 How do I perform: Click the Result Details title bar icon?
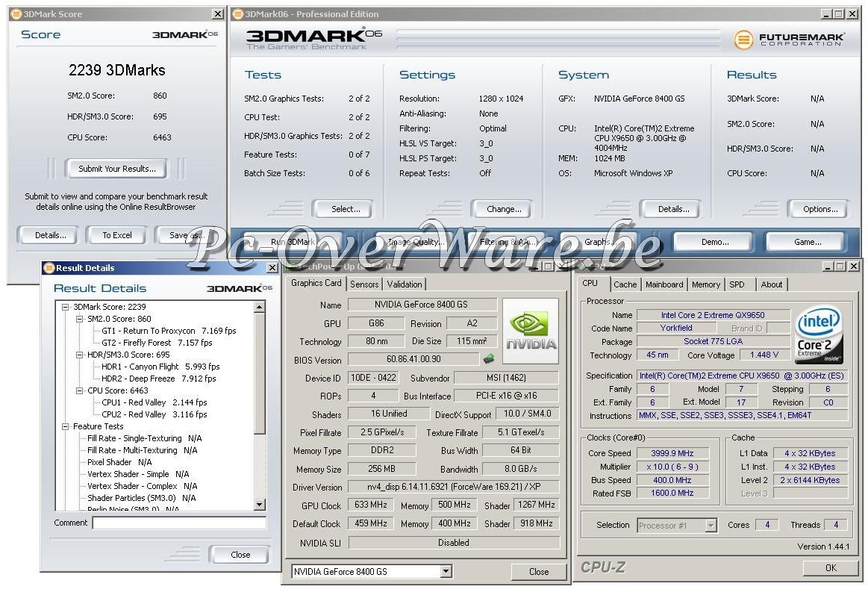49,268
